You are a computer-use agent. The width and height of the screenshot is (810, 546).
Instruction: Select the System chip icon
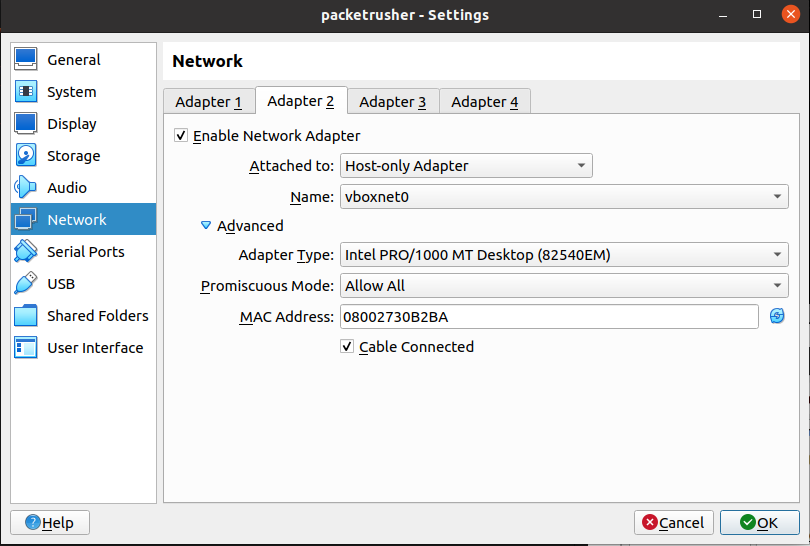click(x=26, y=92)
